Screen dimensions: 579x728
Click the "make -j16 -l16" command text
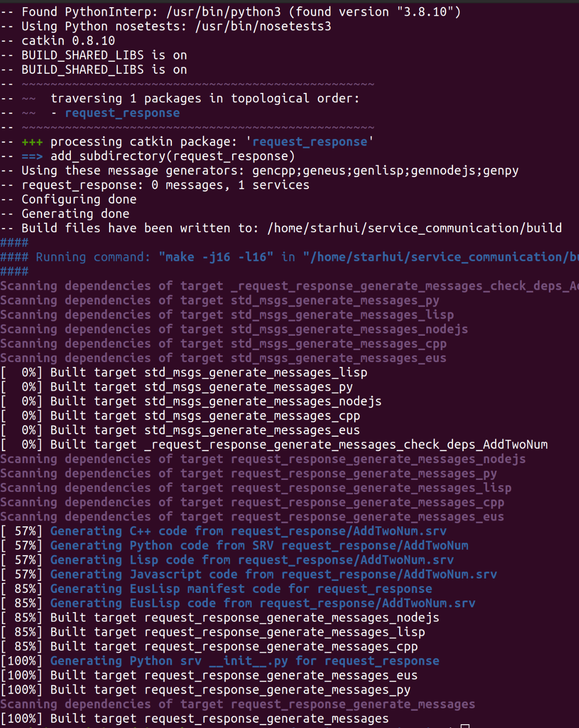click(216, 257)
